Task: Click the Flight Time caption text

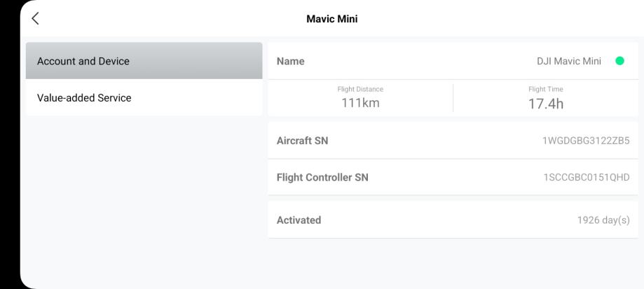Action: (546, 89)
